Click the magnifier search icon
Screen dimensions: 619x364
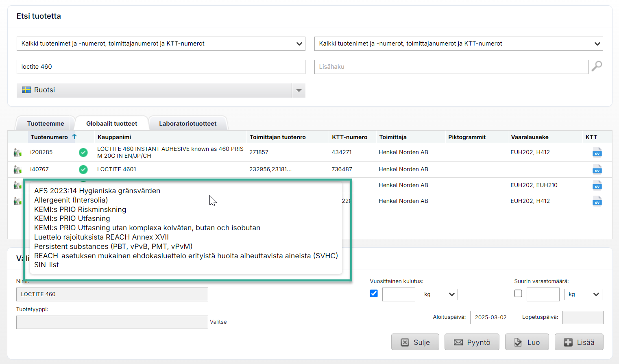coord(597,66)
